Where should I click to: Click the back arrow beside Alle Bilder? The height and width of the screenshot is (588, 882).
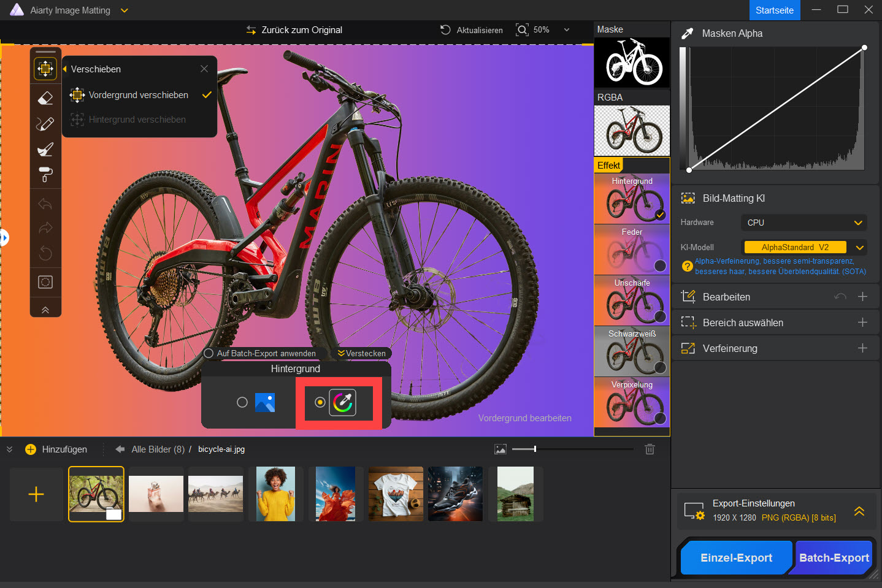(120, 449)
